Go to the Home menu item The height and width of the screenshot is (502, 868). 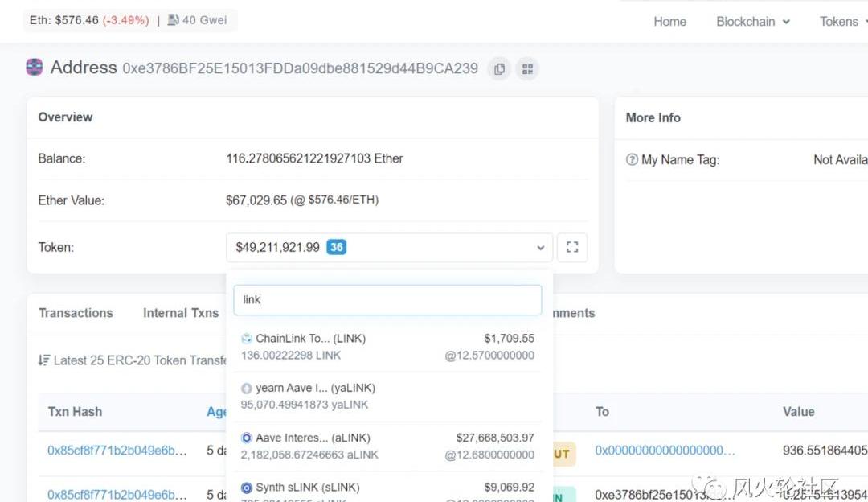[x=669, y=22]
